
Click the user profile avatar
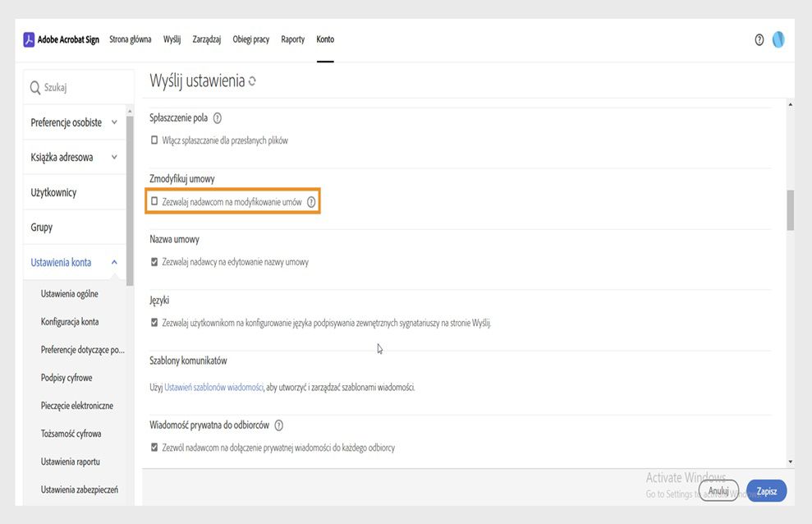click(778, 39)
